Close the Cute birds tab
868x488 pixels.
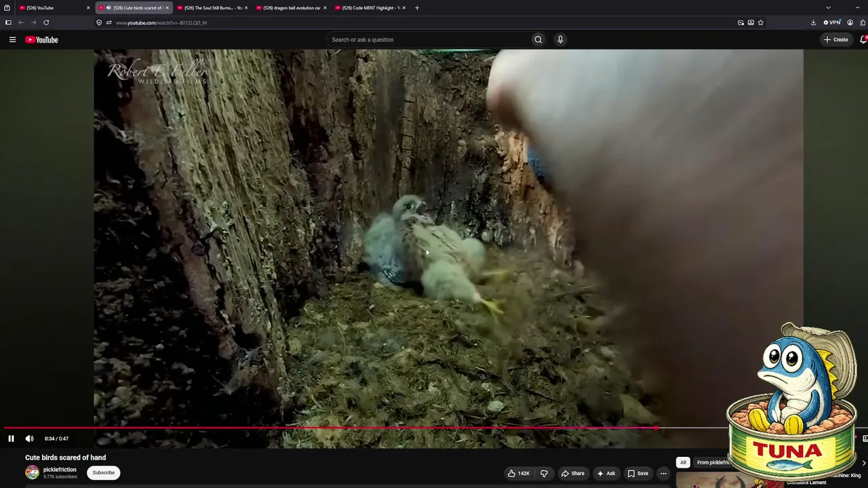tap(167, 7)
